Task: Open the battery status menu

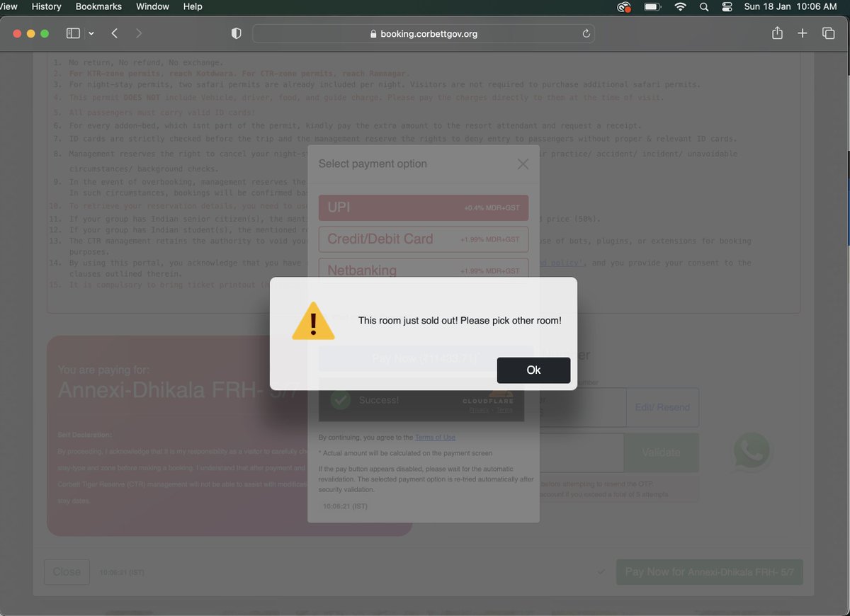Action: point(652,6)
